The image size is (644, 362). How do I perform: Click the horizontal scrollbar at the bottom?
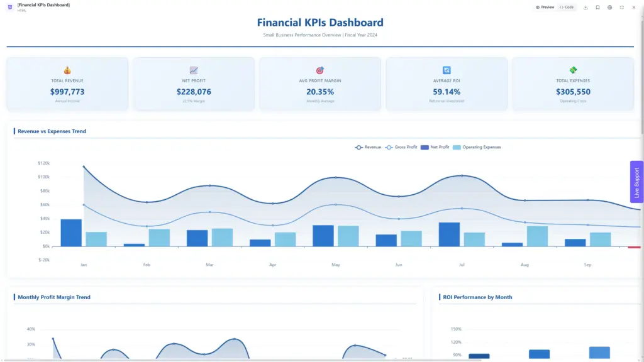tap(241, 360)
